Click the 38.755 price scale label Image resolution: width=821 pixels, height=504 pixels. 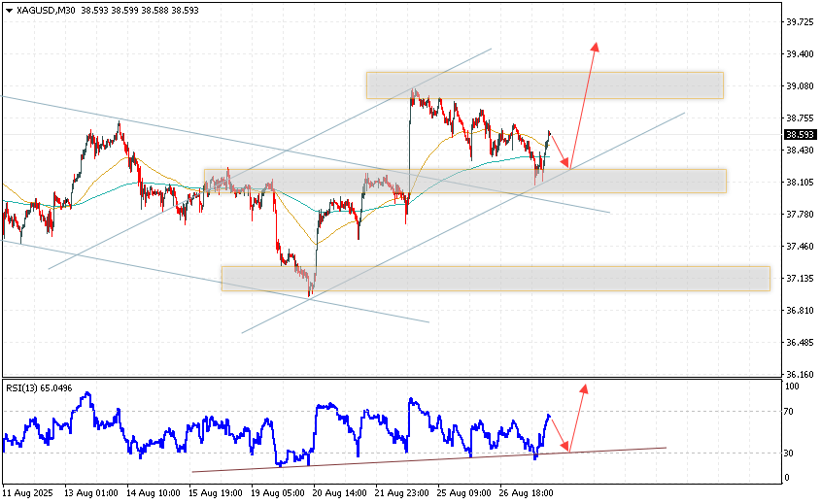point(800,118)
